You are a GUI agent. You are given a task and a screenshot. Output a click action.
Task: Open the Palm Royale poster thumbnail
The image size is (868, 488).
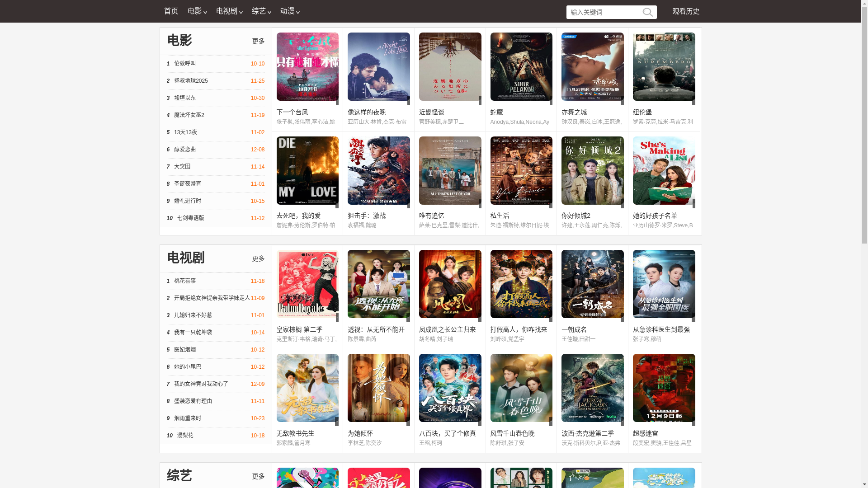[x=307, y=284]
